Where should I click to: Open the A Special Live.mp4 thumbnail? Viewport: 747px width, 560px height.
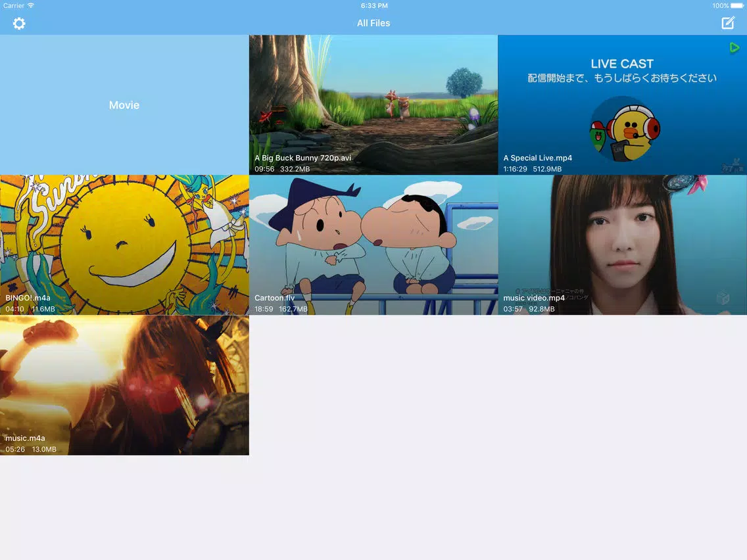tap(622, 105)
